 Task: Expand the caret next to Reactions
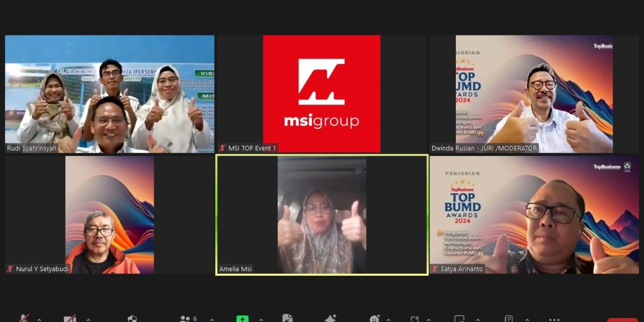click(389, 320)
